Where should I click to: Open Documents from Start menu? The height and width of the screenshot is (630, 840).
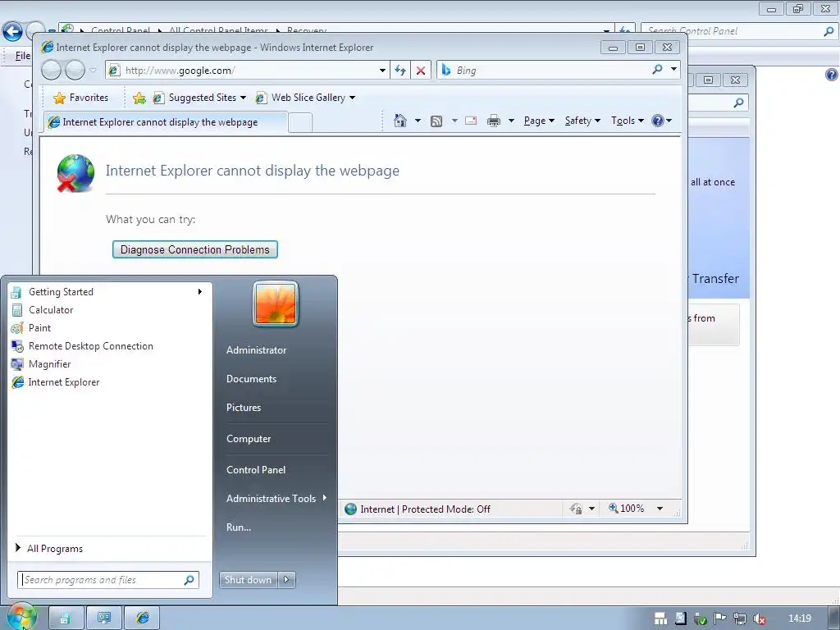tap(251, 379)
